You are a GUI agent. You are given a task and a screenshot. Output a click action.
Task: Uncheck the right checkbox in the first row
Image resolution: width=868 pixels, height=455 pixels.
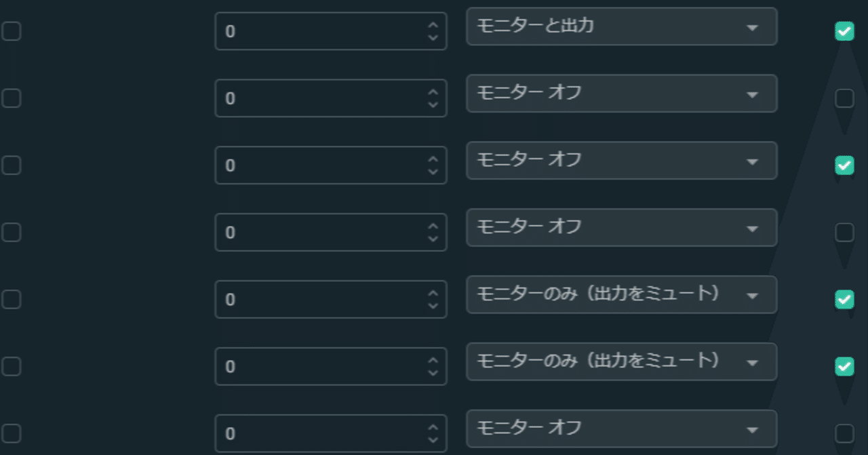[x=844, y=31]
